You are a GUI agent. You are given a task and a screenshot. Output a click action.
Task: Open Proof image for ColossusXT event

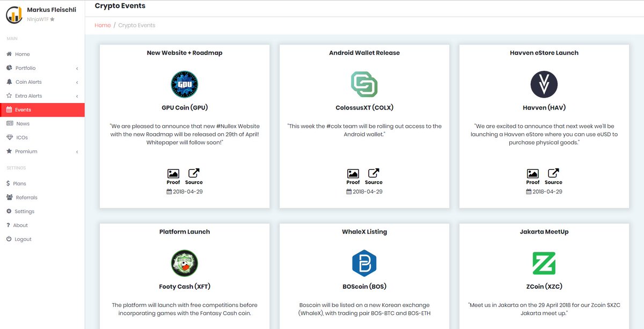click(x=353, y=173)
